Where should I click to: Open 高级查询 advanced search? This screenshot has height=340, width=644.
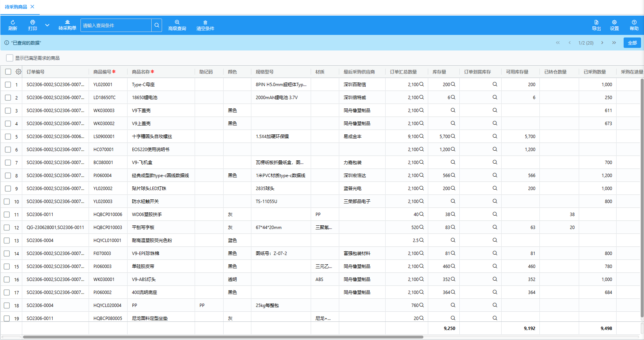[x=177, y=22]
